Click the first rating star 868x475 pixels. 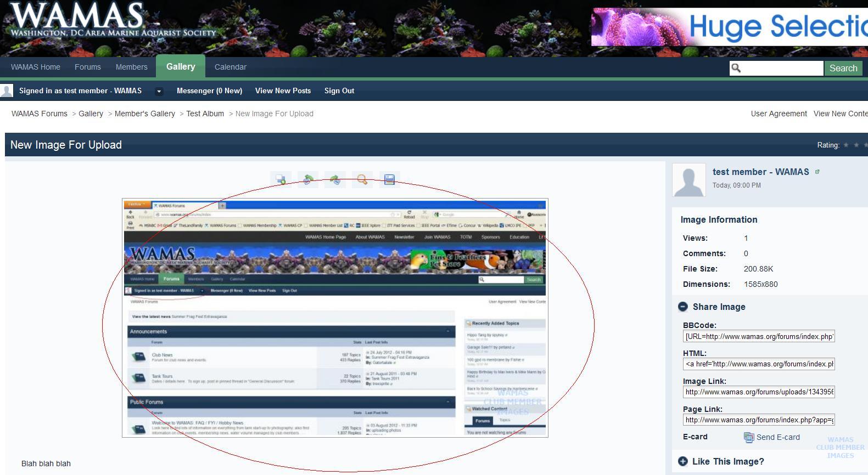(x=846, y=145)
